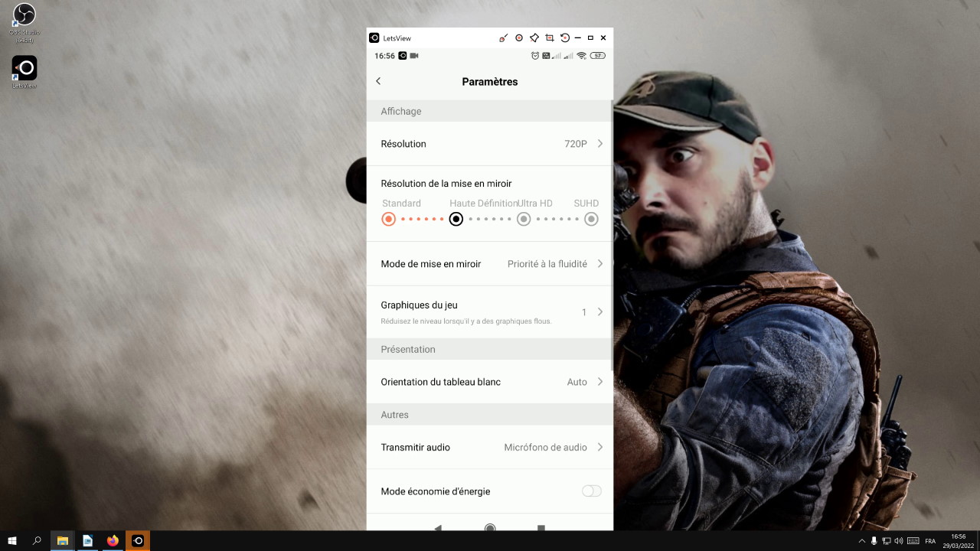Open the Graphiques du jeu setting

pyautogui.click(x=490, y=311)
